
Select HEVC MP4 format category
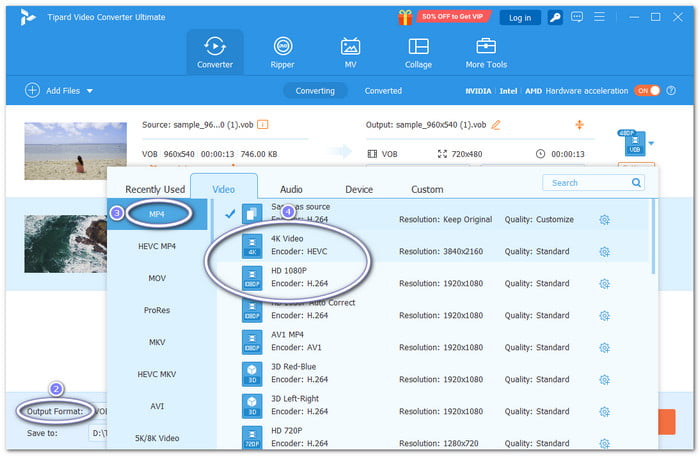157,246
